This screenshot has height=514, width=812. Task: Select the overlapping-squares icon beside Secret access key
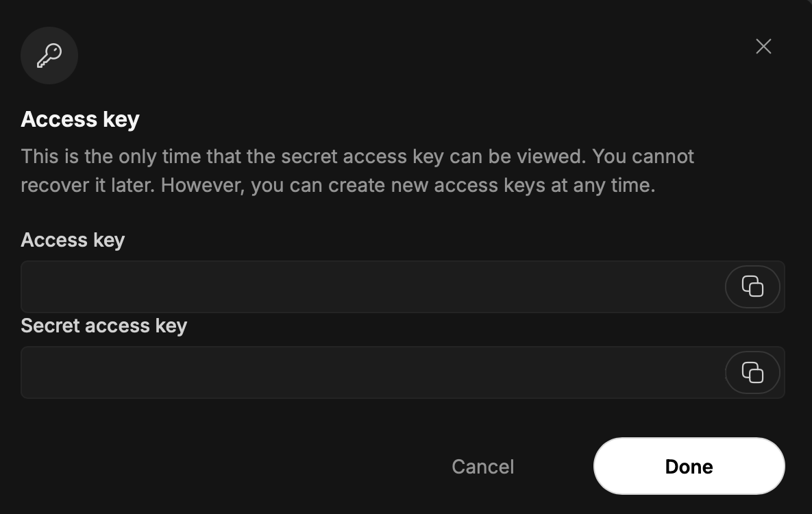pos(752,373)
